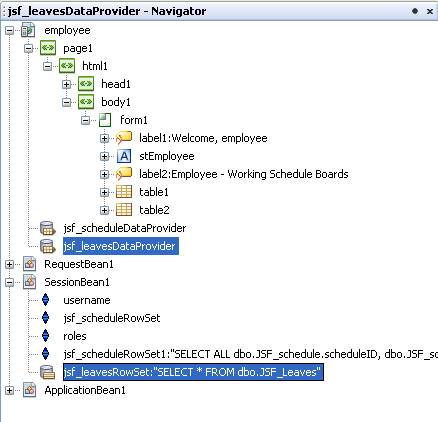
Task: Collapse the body1 node
Action: [x=66, y=102]
